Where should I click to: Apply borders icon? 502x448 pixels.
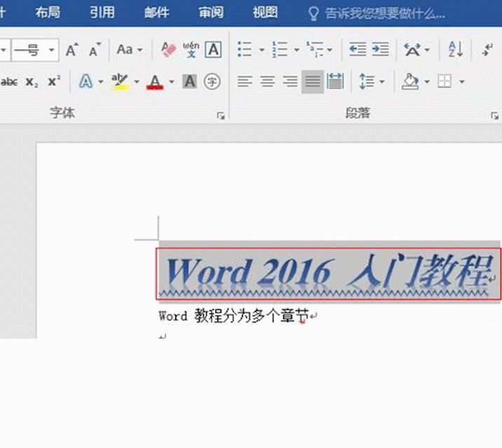coord(445,81)
